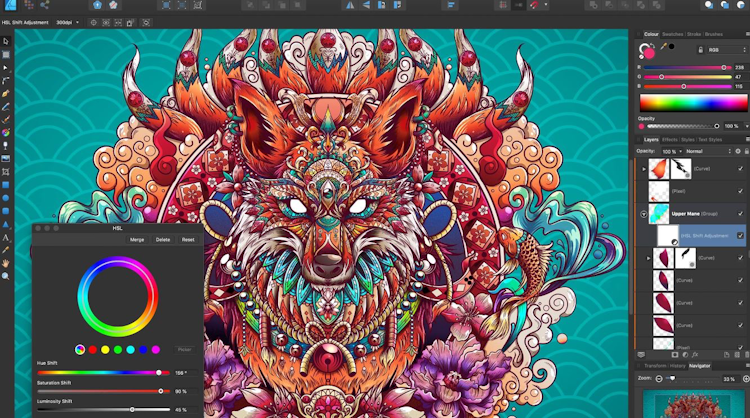Select the cyan HSL channel dot
Viewport: 750px width, 418px height.
(x=131, y=350)
